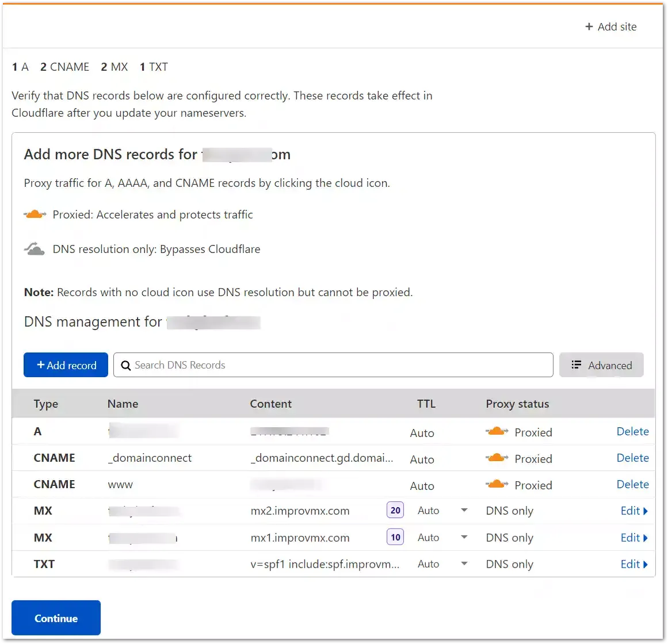The width and height of the screenshot is (668, 644).
Task: Open the TTL dropdown for the TXT record
Action: pos(464,563)
